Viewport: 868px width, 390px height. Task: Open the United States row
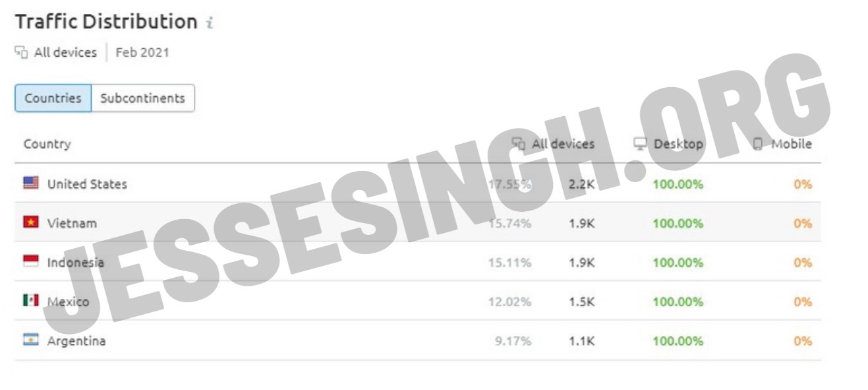(x=418, y=183)
